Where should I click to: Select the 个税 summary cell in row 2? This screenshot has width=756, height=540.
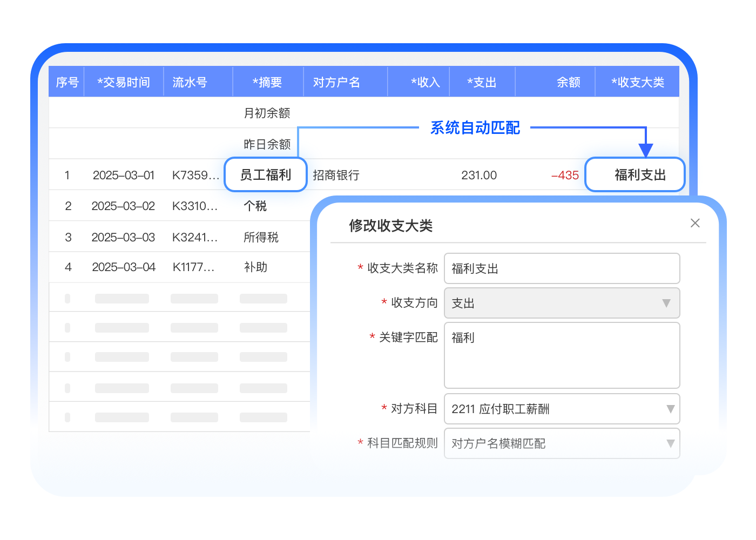coord(255,206)
